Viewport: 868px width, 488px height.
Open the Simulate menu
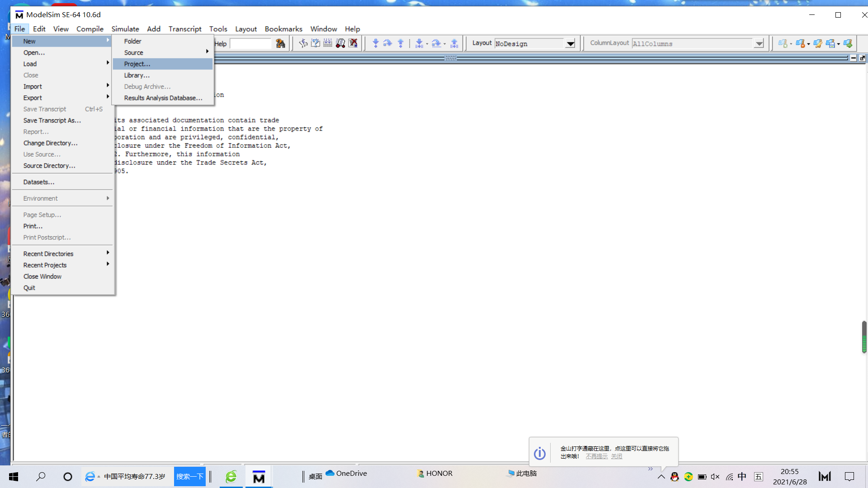click(125, 29)
